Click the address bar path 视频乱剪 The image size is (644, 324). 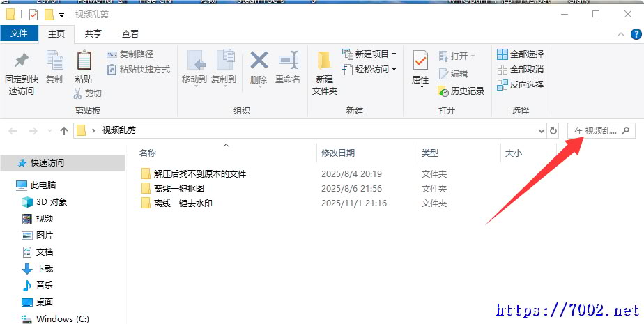point(118,130)
